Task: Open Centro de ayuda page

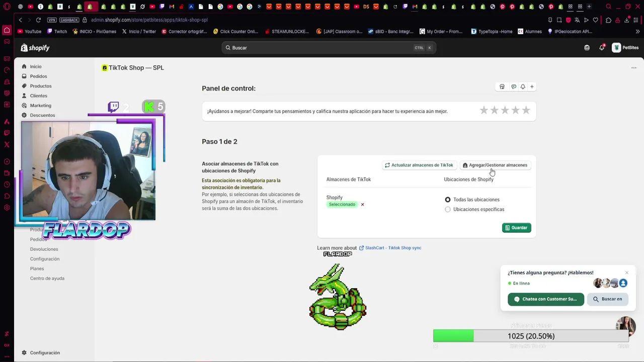Action: click(47, 278)
